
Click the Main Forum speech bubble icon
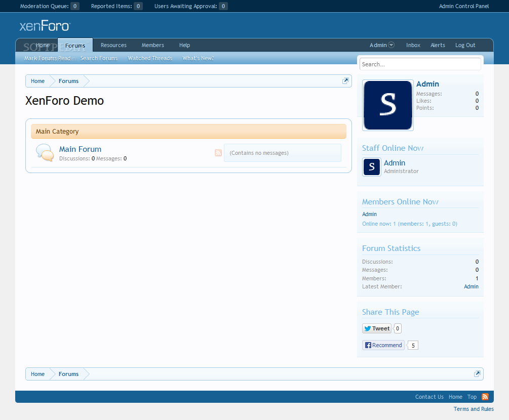tap(45, 153)
